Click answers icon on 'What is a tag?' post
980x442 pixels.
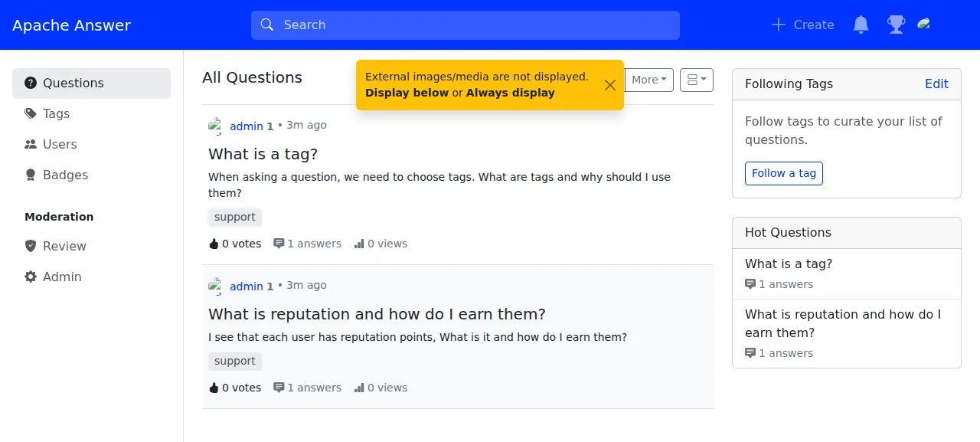[x=279, y=244]
